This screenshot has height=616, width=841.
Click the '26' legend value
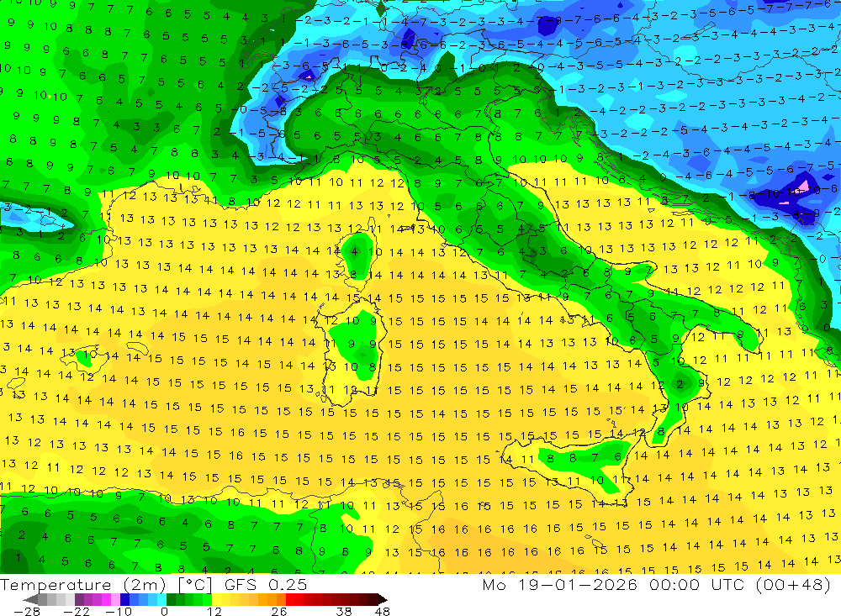click(x=279, y=611)
